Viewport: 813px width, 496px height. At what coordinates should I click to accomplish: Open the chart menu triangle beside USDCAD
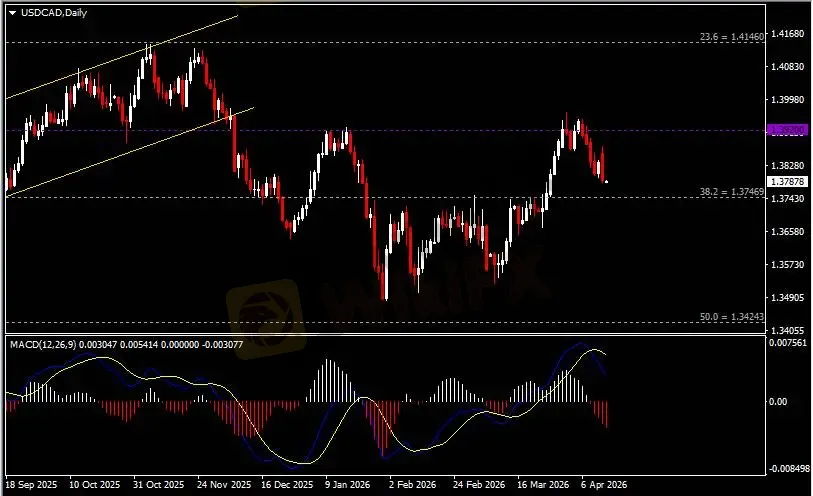tap(12, 13)
